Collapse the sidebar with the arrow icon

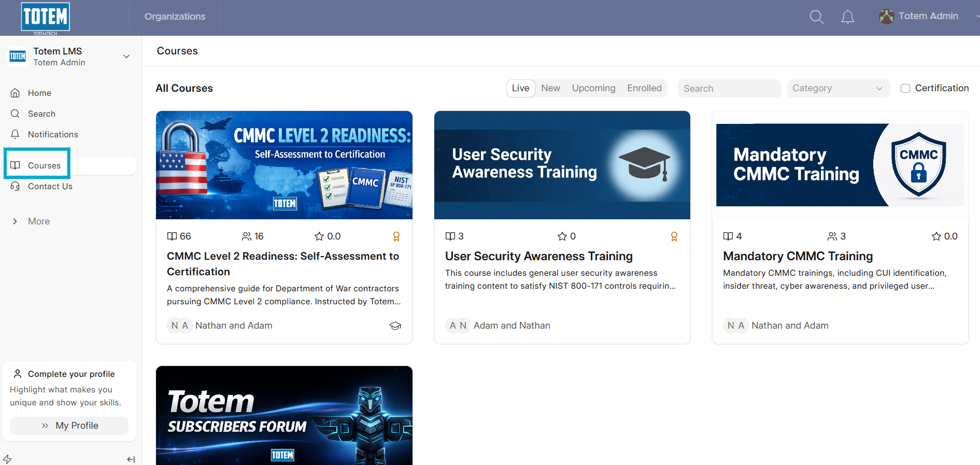point(131,459)
